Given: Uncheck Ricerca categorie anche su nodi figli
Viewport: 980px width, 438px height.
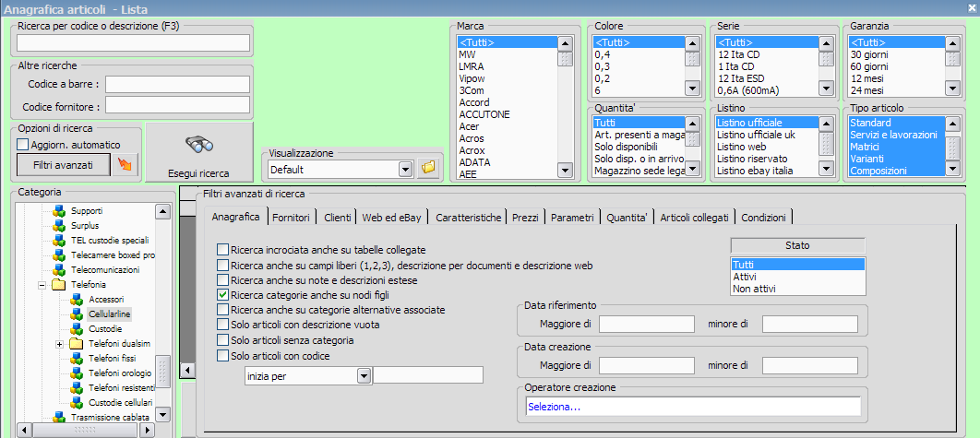Looking at the screenshot, I should point(222,295).
